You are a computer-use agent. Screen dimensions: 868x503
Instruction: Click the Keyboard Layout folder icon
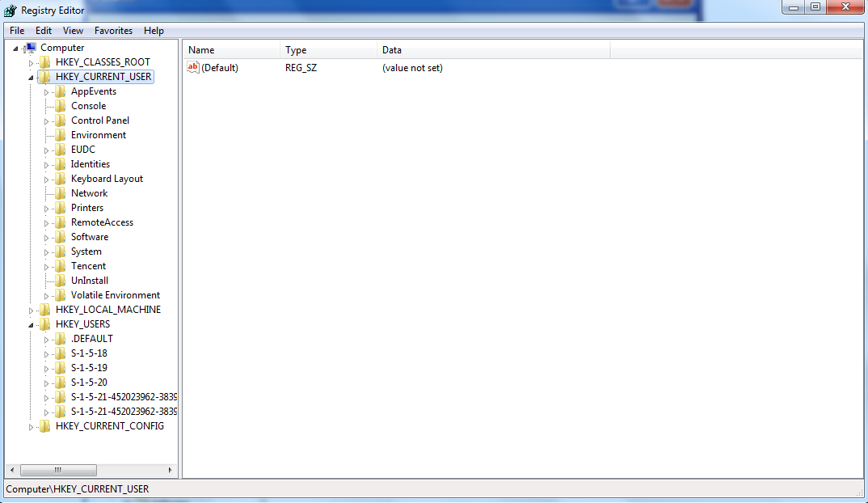click(61, 179)
